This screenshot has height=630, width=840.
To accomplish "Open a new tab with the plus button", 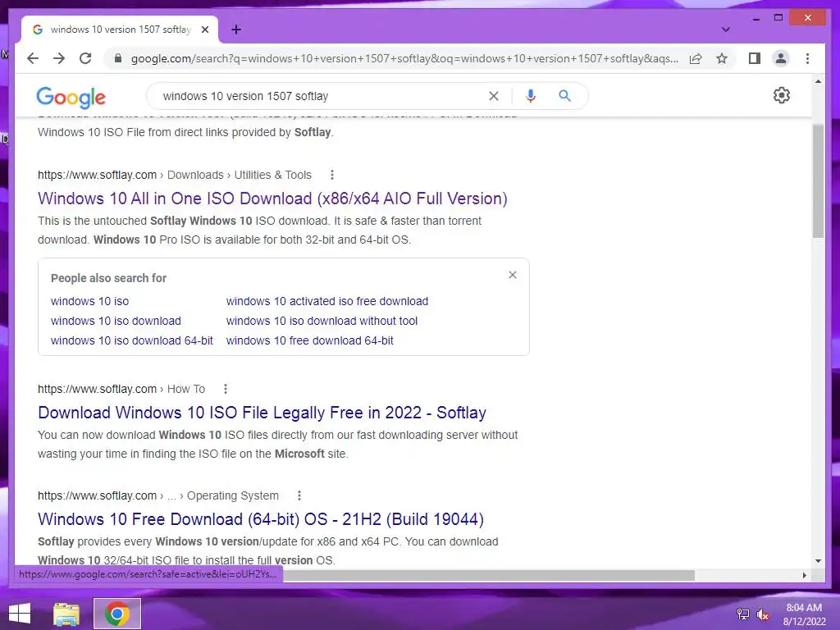I will tap(236, 30).
